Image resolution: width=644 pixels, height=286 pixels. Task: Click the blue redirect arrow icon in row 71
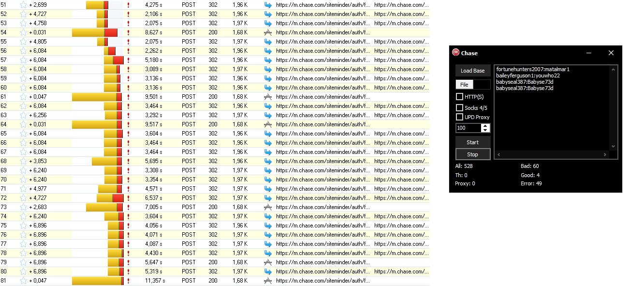click(268, 189)
